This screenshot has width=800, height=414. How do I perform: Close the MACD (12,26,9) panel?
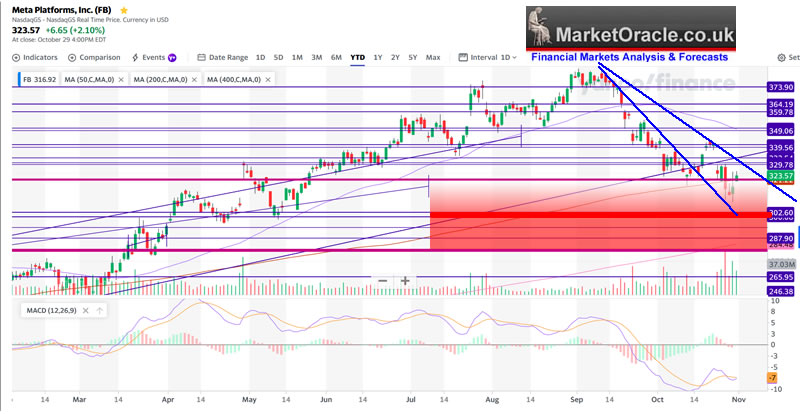coord(85,310)
